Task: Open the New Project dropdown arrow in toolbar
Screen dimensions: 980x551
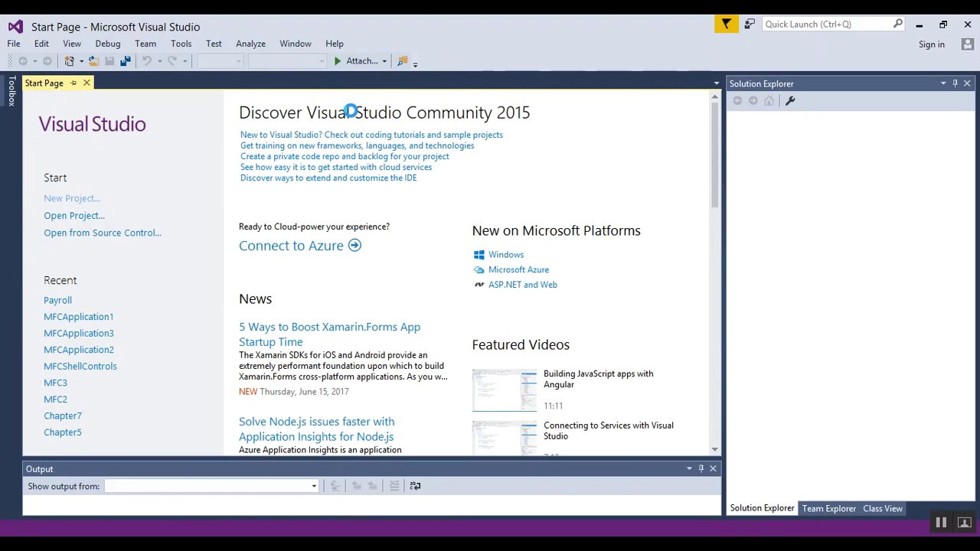Action: click(x=80, y=61)
